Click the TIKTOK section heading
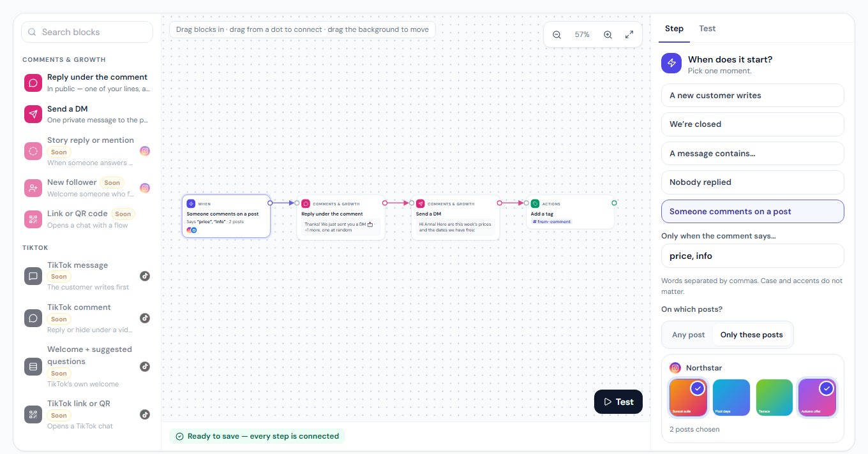Screen dimensions: 868x454 [35, 247]
